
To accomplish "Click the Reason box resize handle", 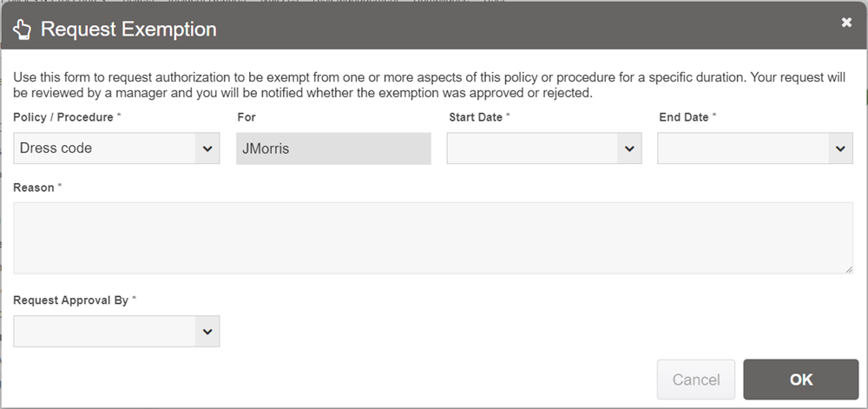I will pyautogui.click(x=848, y=269).
